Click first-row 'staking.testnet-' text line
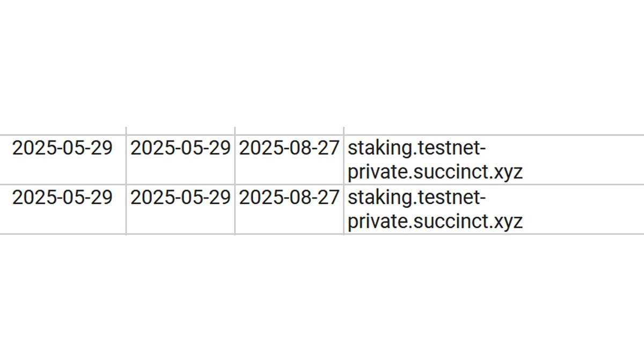Image resolution: width=644 pixels, height=362 pixels. tap(417, 148)
